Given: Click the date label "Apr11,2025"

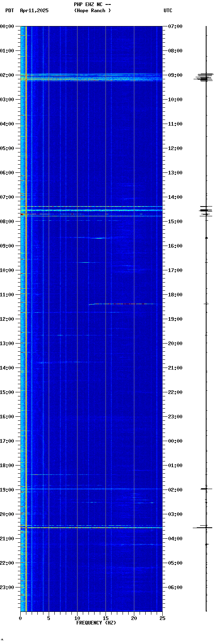Looking at the screenshot, I should [x=34, y=11].
